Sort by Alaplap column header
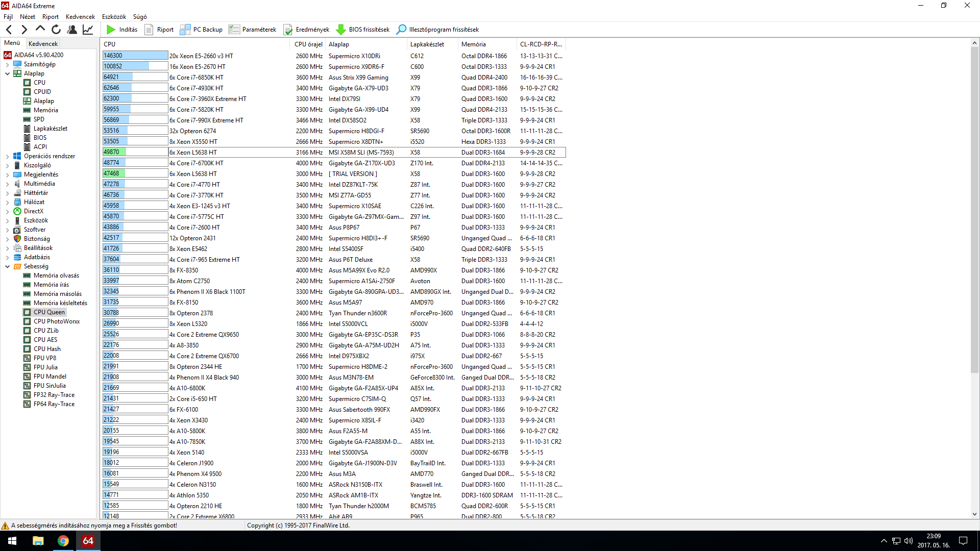This screenshot has width=980, height=551. pos(366,44)
